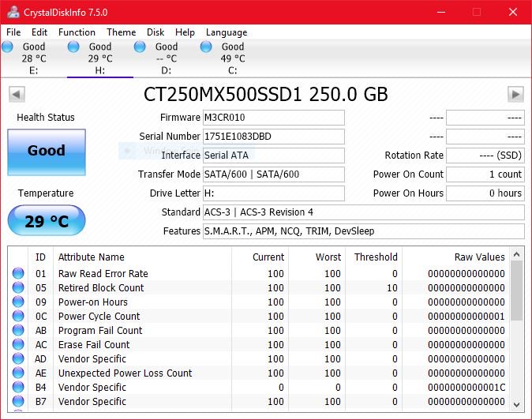
Task: Click the Firmware field M3CR010
Action: coord(273,118)
